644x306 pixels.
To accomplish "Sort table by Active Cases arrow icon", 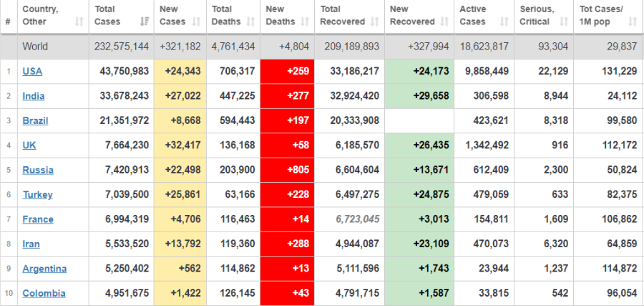I will (x=504, y=21).
